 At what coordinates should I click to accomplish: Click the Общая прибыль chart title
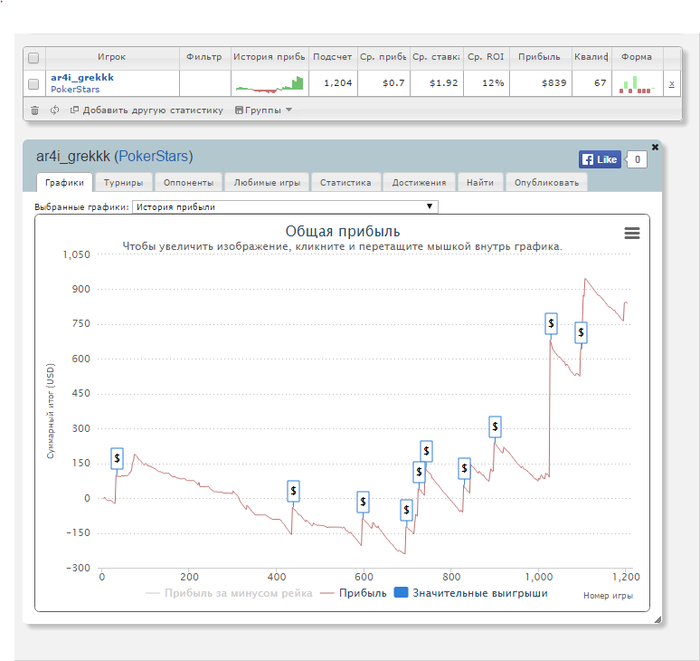tap(342, 231)
